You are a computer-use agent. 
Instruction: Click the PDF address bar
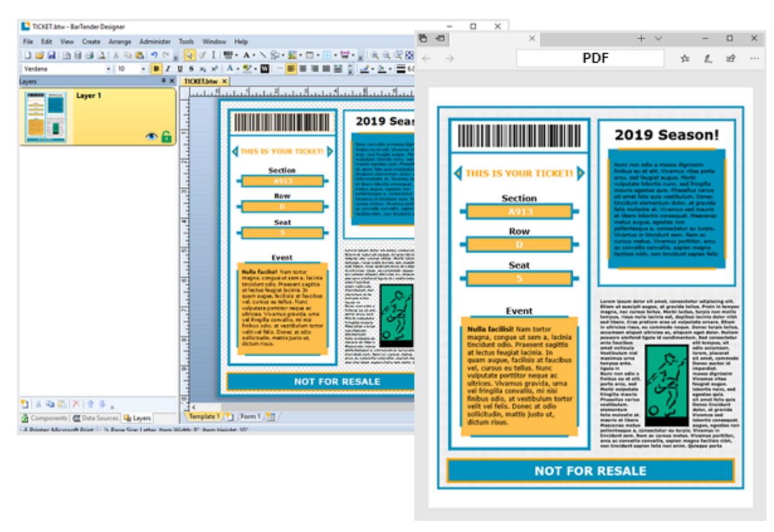tap(590, 58)
